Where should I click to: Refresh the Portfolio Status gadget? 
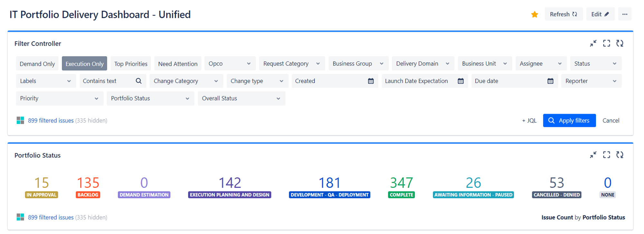(620, 155)
